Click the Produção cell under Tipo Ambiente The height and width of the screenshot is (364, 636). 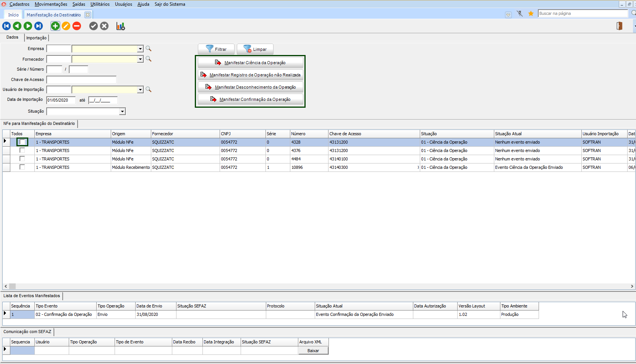click(519, 314)
